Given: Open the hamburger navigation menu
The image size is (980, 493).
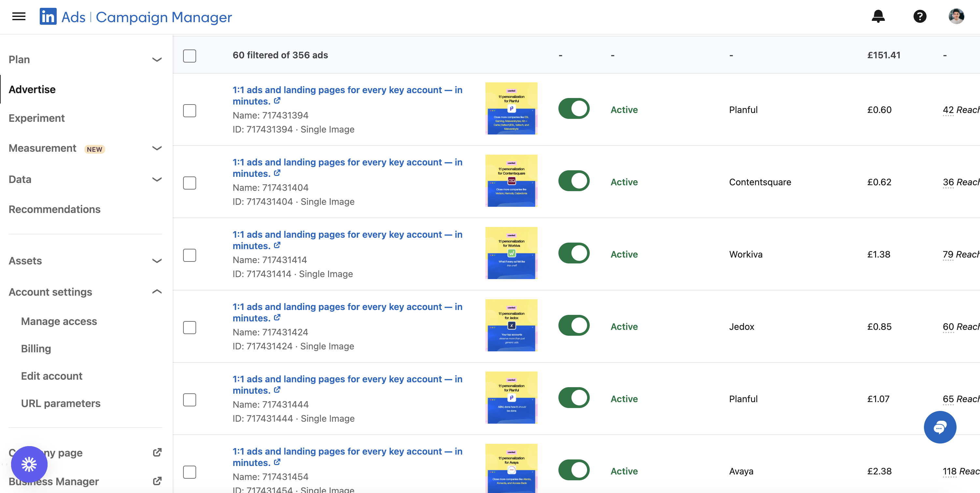Looking at the screenshot, I should pos(19,16).
